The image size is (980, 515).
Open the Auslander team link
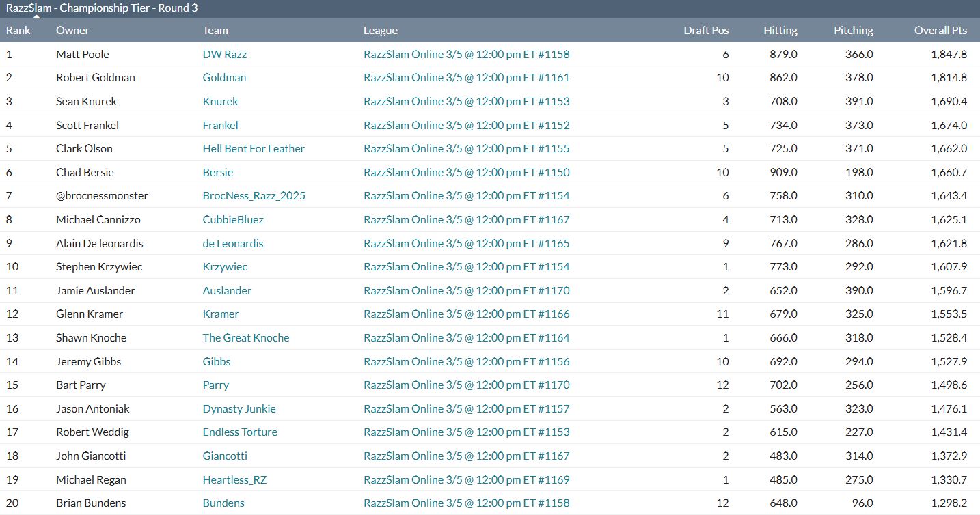pyautogui.click(x=227, y=290)
